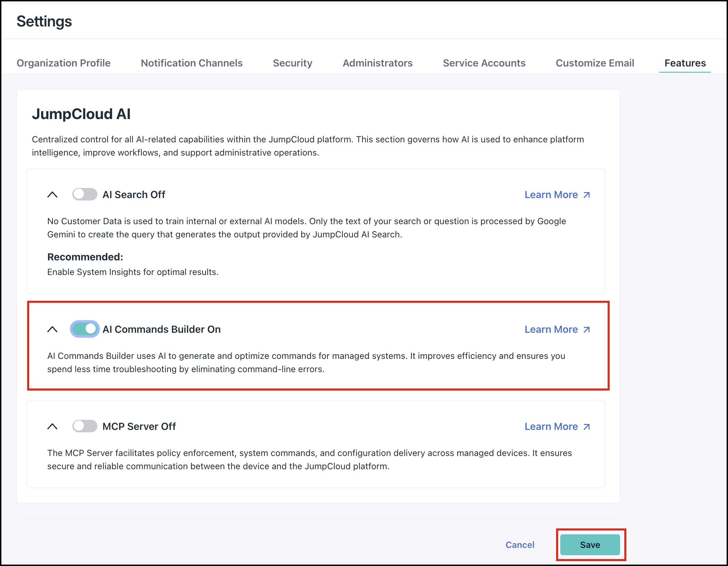Switch to Service Accounts tab
The height and width of the screenshot is (566, 728).
484,63
